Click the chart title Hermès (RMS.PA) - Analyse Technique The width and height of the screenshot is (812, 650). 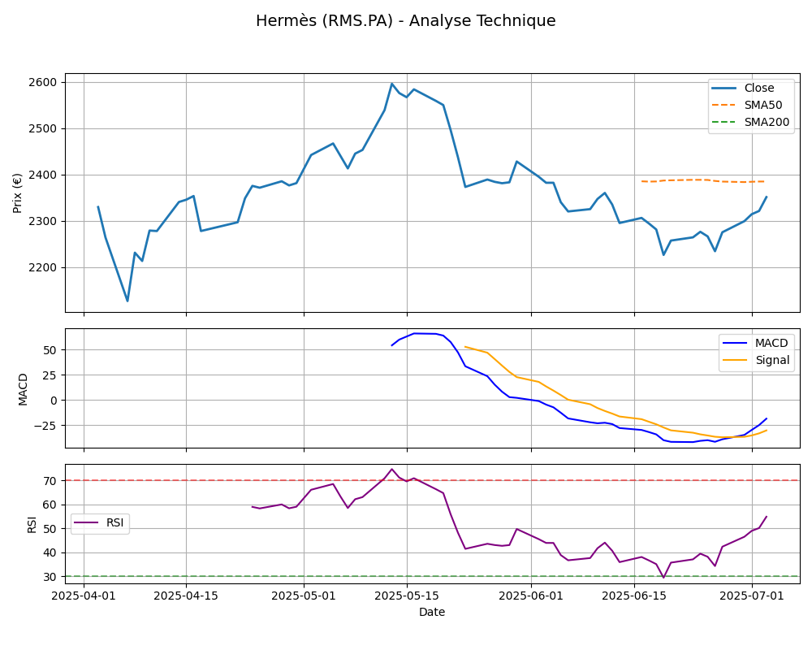tap(405, 21)
